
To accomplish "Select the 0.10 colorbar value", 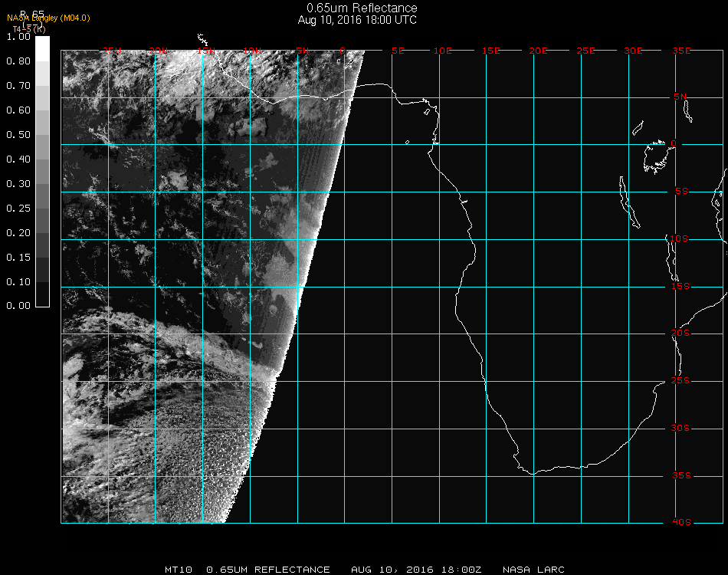I will (x=18, y=282).
